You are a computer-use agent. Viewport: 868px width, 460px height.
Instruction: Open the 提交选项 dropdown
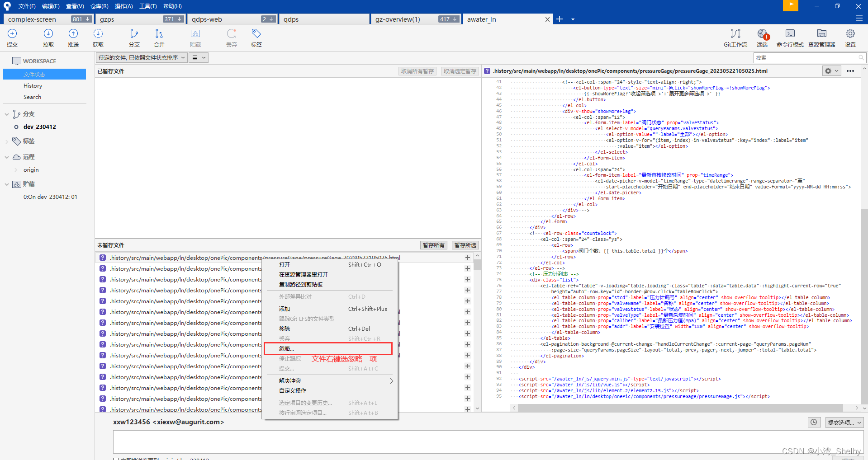click(844, 422)
